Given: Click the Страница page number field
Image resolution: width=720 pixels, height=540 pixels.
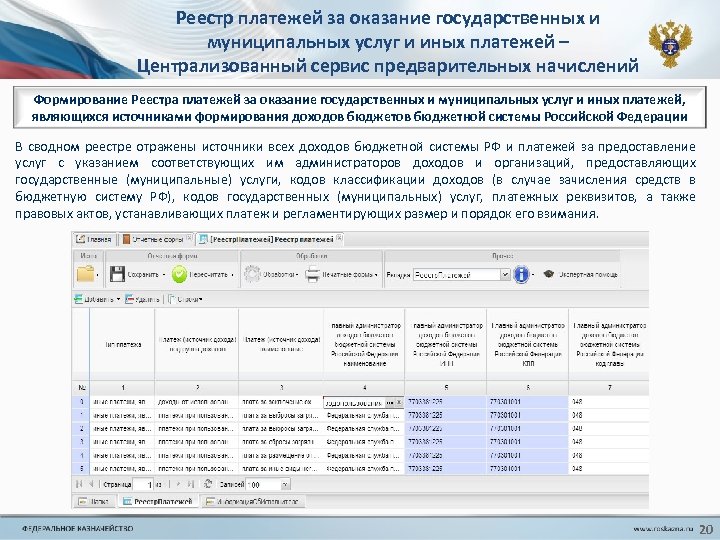Looking at the screenshot, I should click(143, 484).
